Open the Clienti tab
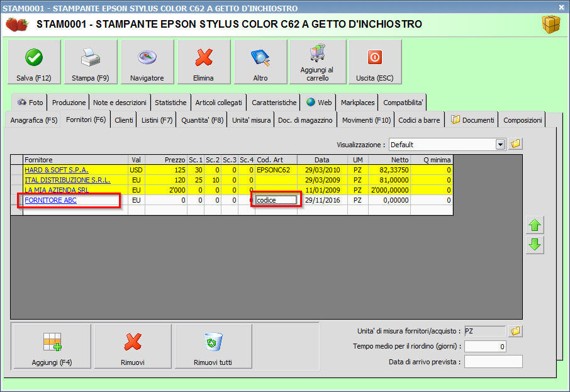570x392 pixels. pyautogui.click(x=123, y=120)
